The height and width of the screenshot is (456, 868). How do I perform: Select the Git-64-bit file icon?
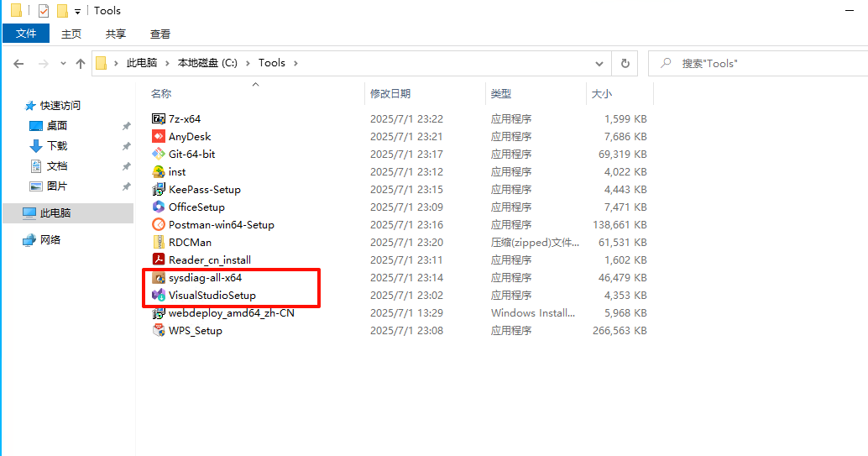tap(159, 154)
